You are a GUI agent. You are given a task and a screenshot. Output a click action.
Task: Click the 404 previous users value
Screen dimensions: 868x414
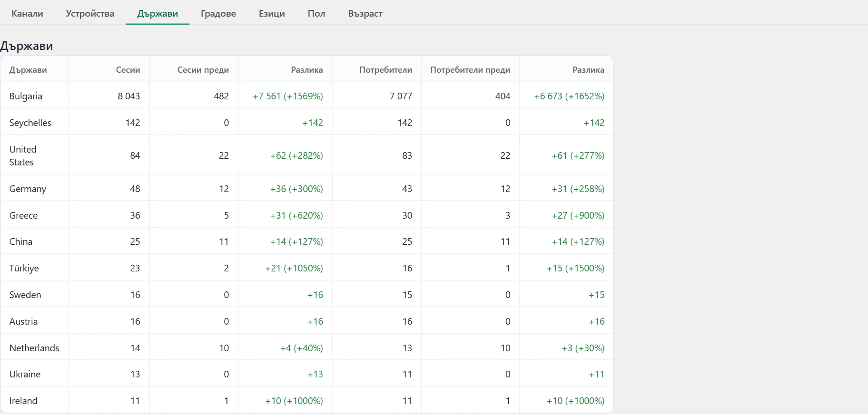503,96
